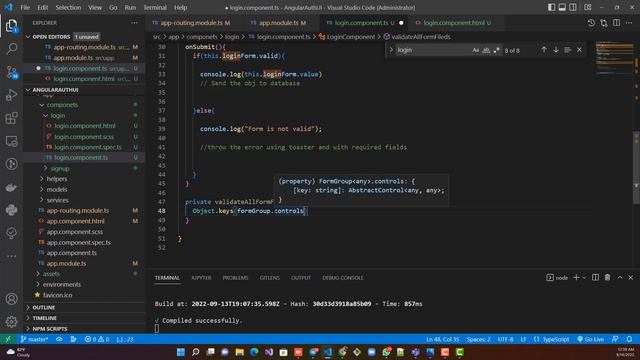Open the Accounts icon in activity bar
Screen dimensions: 640x360
pyautogui.click(x=11, y=299)
